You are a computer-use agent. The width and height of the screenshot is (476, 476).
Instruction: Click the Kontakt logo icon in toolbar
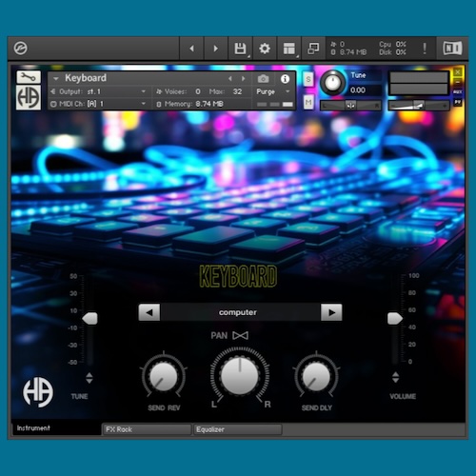[x=21, y=49]
